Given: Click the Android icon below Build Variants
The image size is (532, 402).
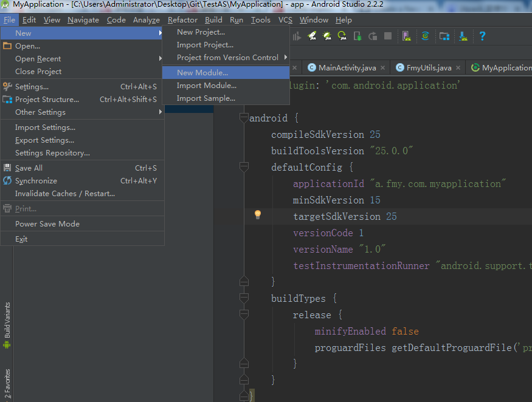Looking at the screenshot, I should (x=7, y=345).
